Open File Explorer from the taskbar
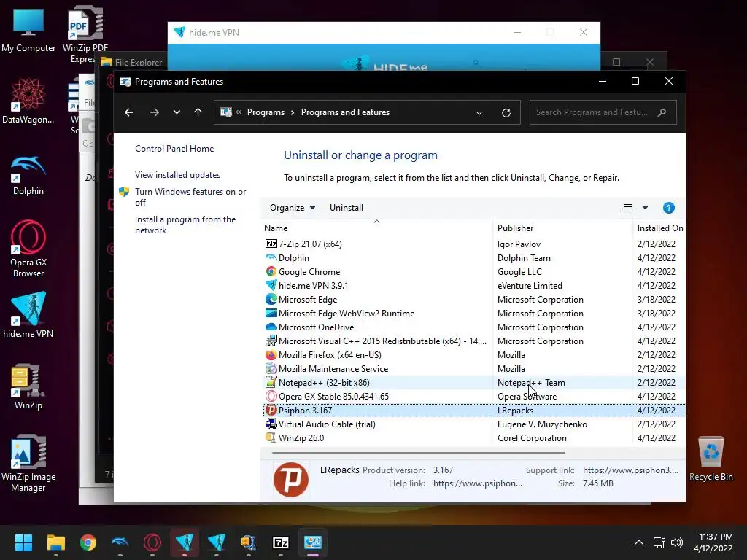This screenshot has width=747, height=560. (55, 542)
